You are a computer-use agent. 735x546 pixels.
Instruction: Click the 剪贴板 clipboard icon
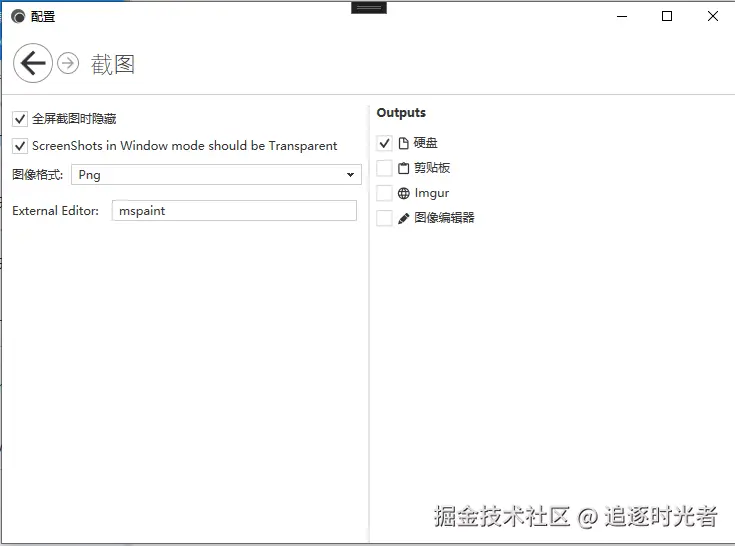tap(403, 168)
